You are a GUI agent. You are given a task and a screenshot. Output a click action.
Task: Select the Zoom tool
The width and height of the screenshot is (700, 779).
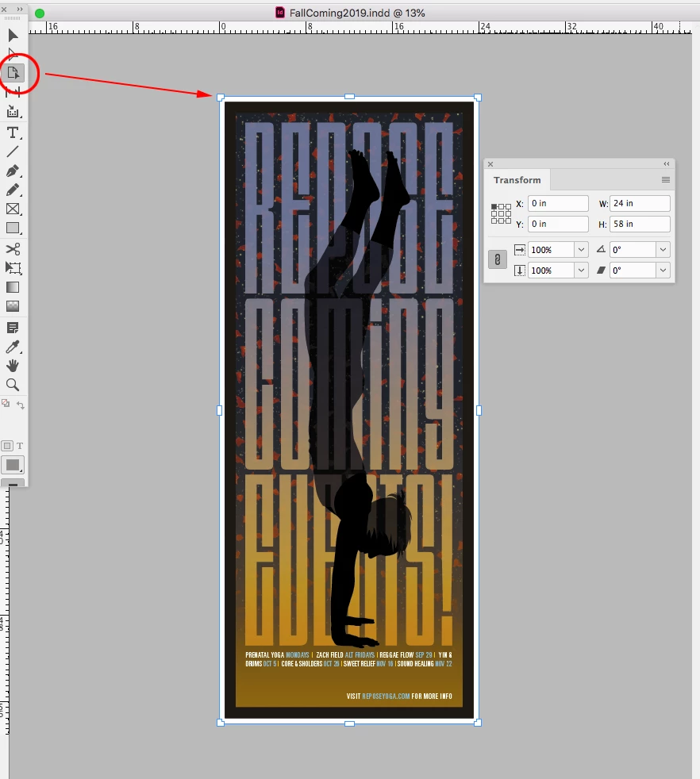pos(13,385)
